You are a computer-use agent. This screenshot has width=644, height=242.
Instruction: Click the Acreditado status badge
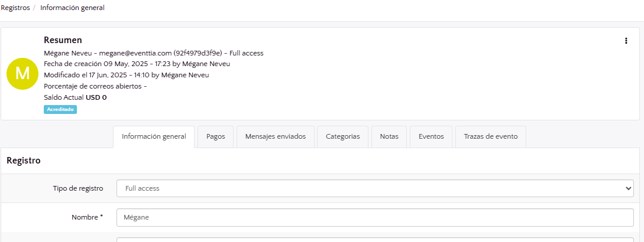(x=60, y=109)
